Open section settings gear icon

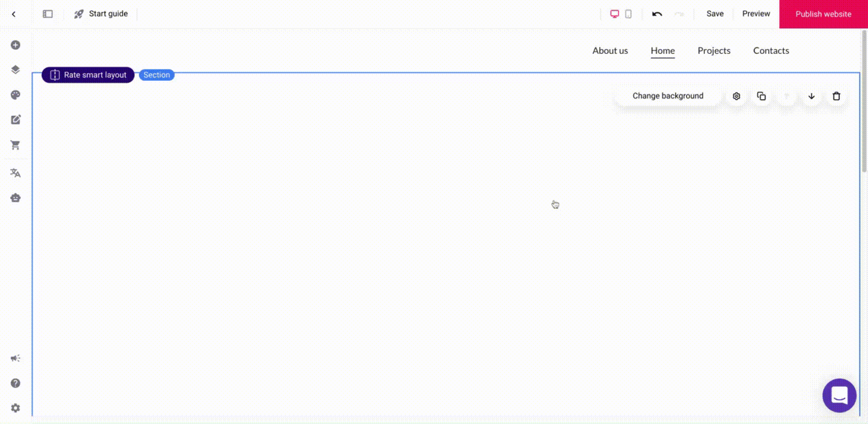point(736,97)
